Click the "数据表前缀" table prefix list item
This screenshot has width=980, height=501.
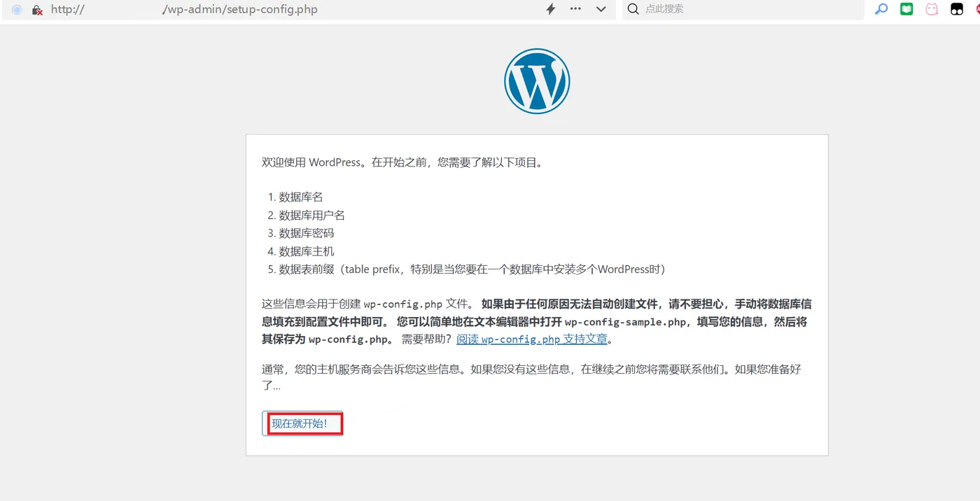click(472, 269)
